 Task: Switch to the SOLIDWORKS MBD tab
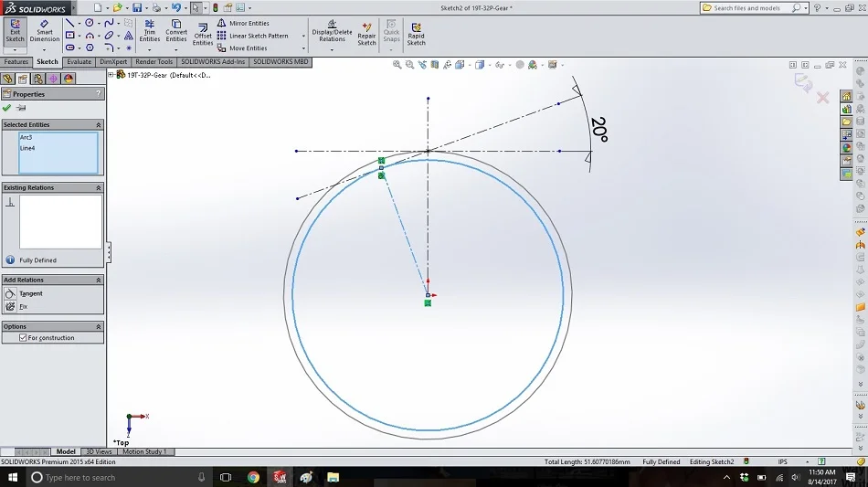pyautogui.click(x=281, y=62)
